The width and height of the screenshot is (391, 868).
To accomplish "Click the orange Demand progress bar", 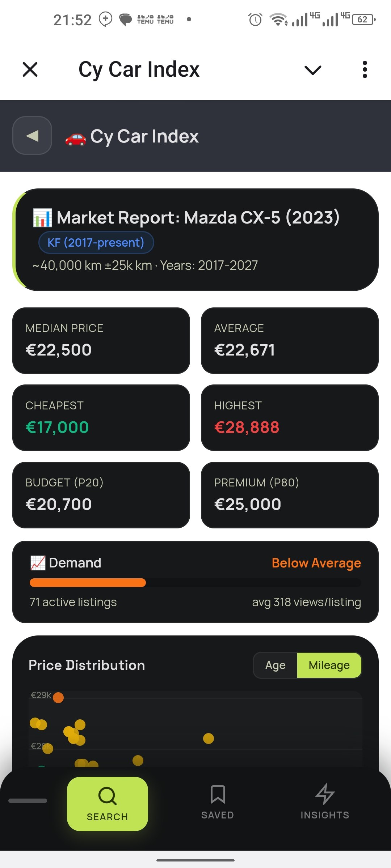I will [88, 583].
